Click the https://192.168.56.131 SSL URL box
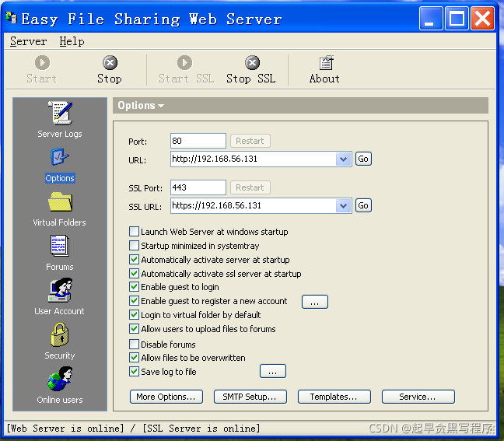The image size is (504, 441). 254,205
